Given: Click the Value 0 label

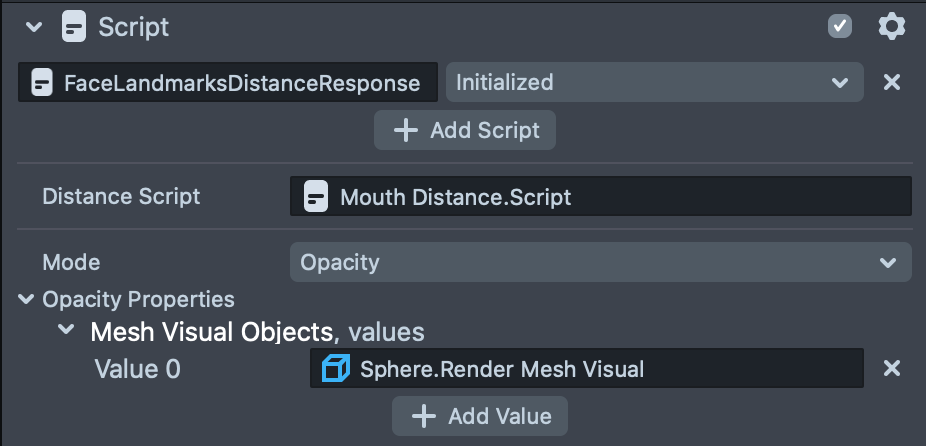Looking at the screenshot, I should [137, 369].
